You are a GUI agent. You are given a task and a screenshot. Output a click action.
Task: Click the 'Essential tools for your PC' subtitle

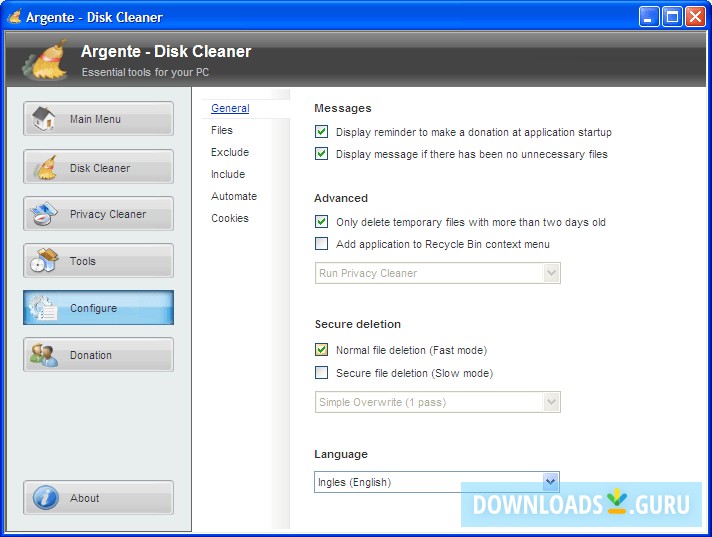point(145,72)
